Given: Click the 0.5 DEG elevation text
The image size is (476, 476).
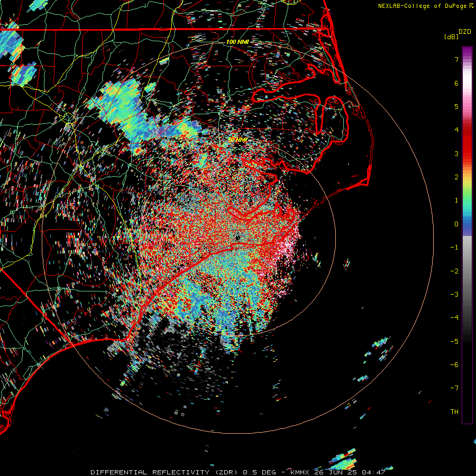Looking at the screenshot, I should pyautogui.click(x=260, y=472).
